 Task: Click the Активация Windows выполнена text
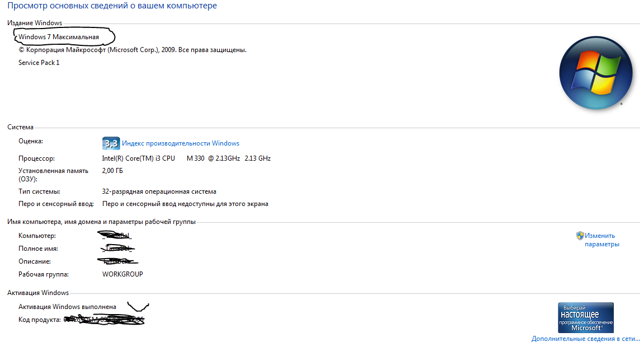tap(67, 307)
